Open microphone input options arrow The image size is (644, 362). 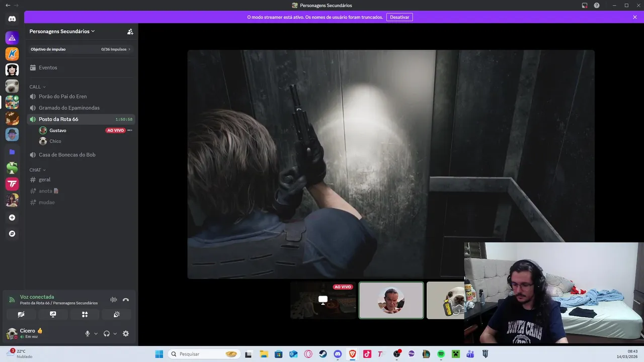click(x=96, y=333)
